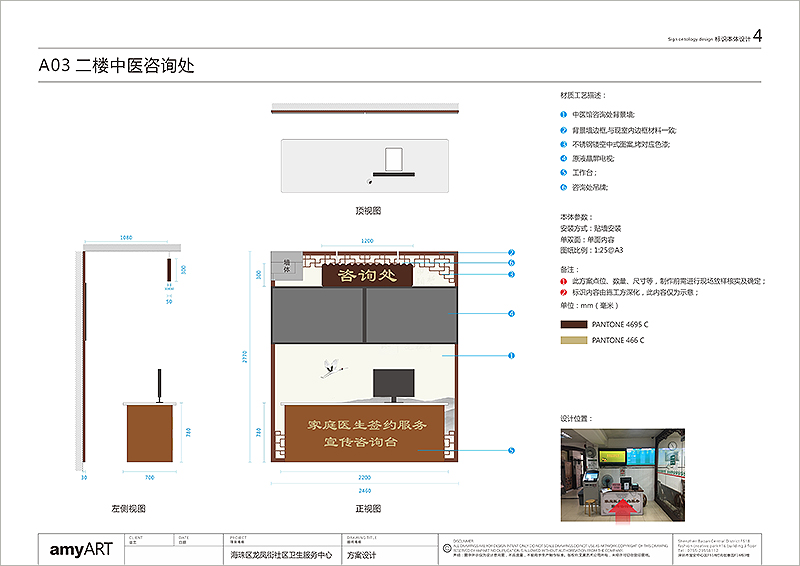Click the tablet outline in the top view

click(393, 159)
